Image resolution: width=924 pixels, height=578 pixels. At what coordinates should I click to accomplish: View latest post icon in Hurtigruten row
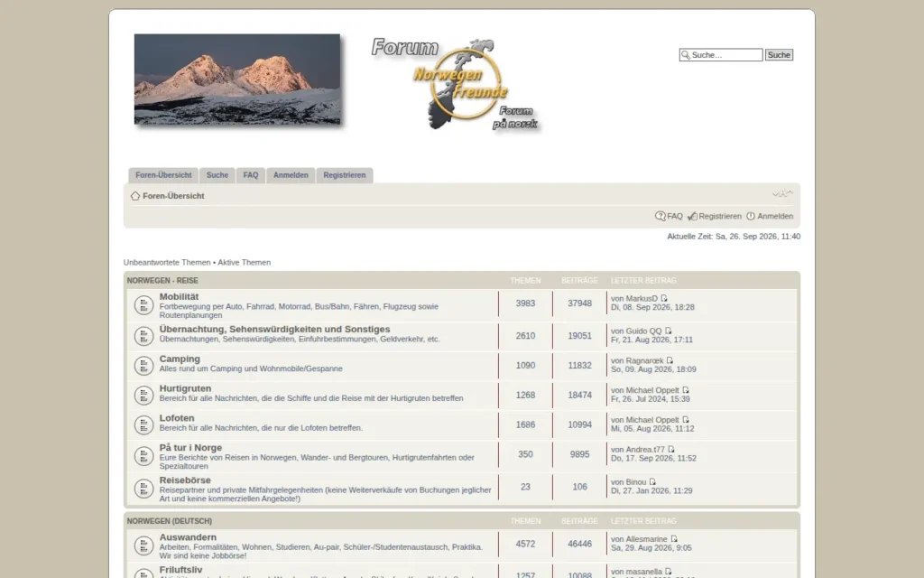click(686, 390)
